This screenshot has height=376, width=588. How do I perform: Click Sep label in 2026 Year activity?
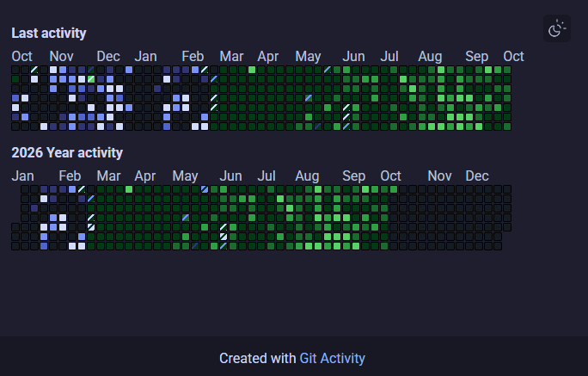click(x=354, y=176)
